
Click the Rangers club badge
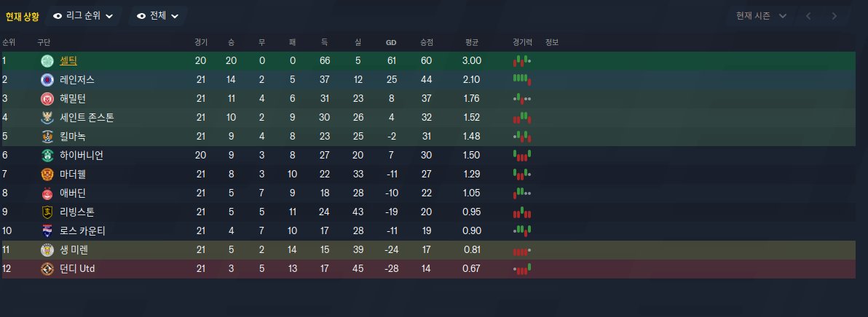47,80
